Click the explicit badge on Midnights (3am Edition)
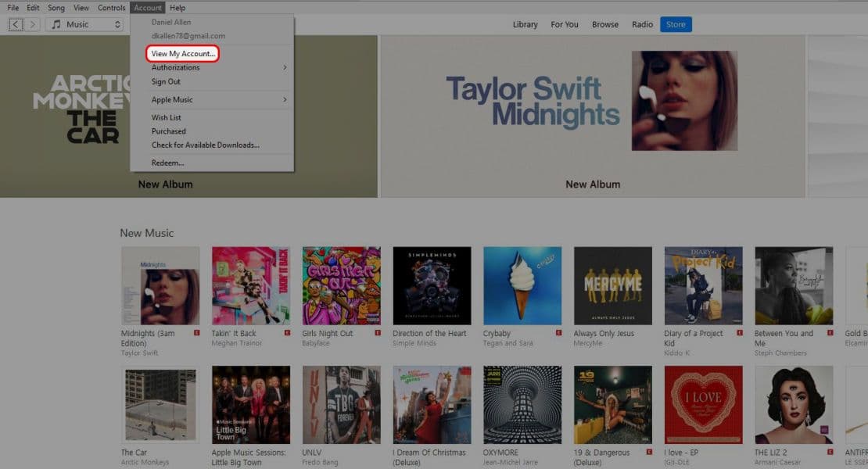The width and height of the screenshot is (868, 469). 195,332
